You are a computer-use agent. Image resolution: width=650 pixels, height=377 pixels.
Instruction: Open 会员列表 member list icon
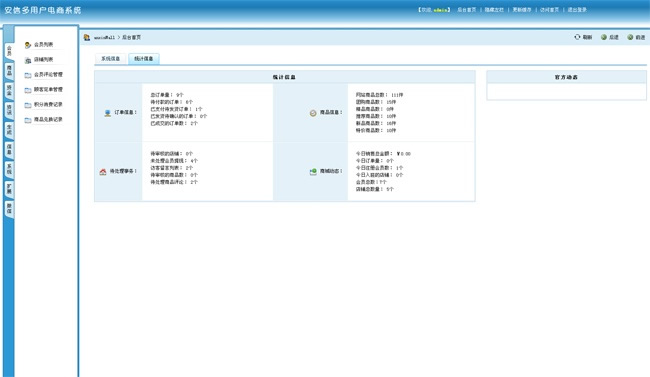[28, 45]
